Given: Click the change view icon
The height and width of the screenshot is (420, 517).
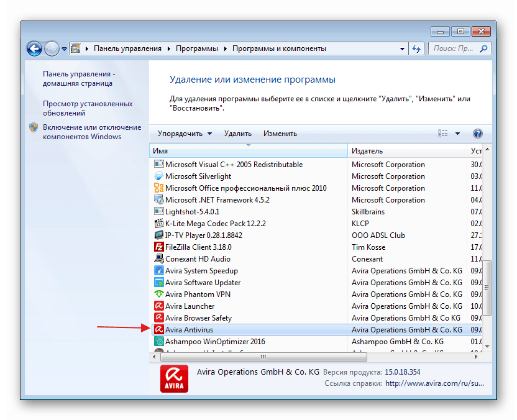Looking at the screenshot, I should click(443, 134).
